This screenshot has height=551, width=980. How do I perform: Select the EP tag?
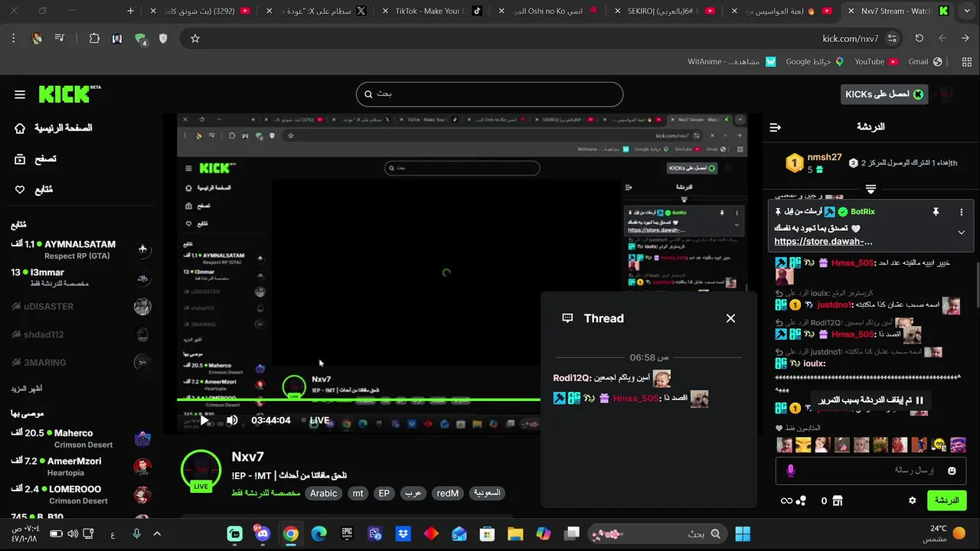pyautogui.click(x=384, y=494)
